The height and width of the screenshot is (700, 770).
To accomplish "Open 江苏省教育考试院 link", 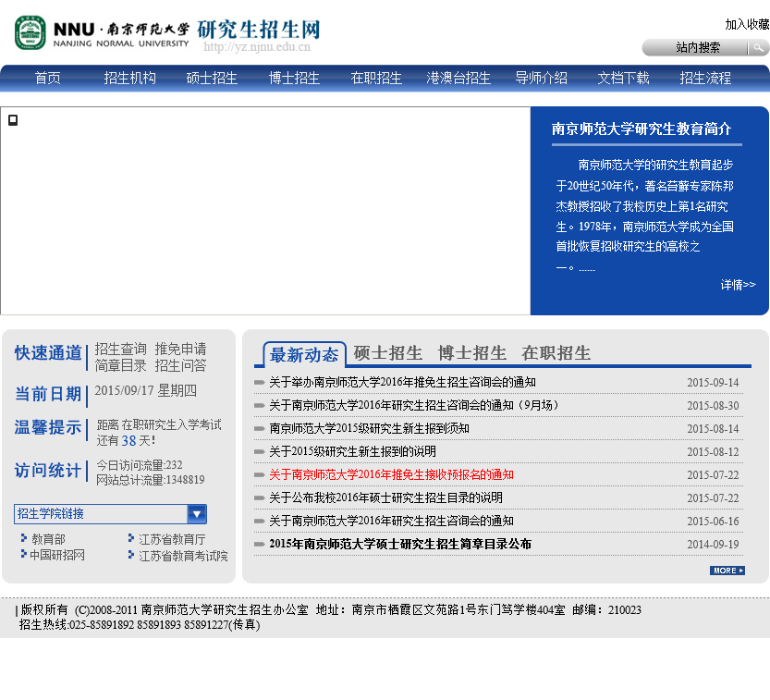I will tap(183, 556).
